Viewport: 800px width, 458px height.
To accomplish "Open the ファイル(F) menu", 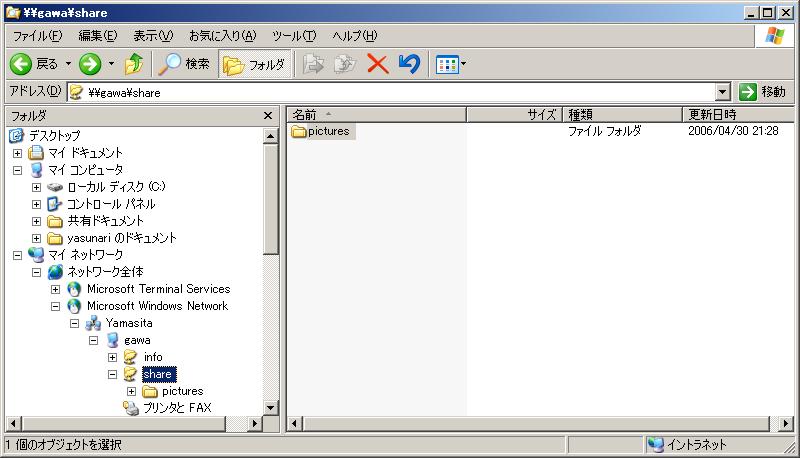I will click(38, 36).
